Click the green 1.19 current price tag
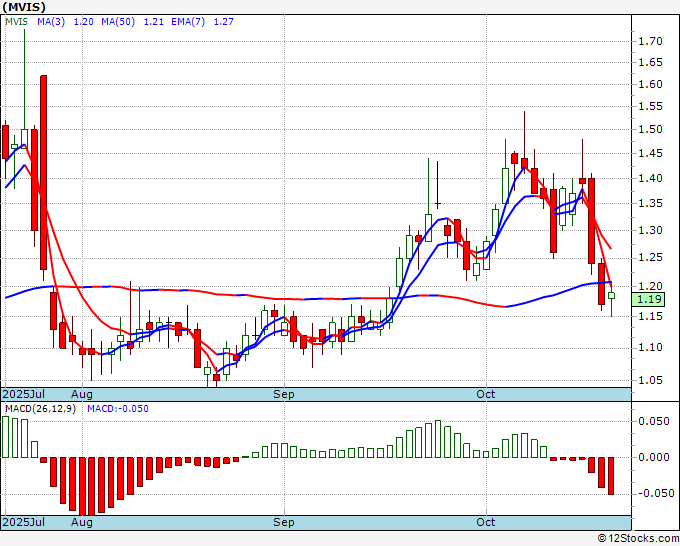Screen dimensions: 680x546 (651, 299)
